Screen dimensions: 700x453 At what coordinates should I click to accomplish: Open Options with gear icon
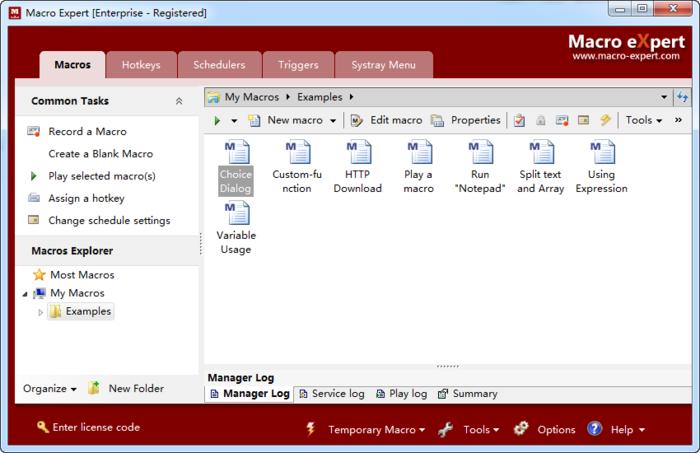pos(545,429)
